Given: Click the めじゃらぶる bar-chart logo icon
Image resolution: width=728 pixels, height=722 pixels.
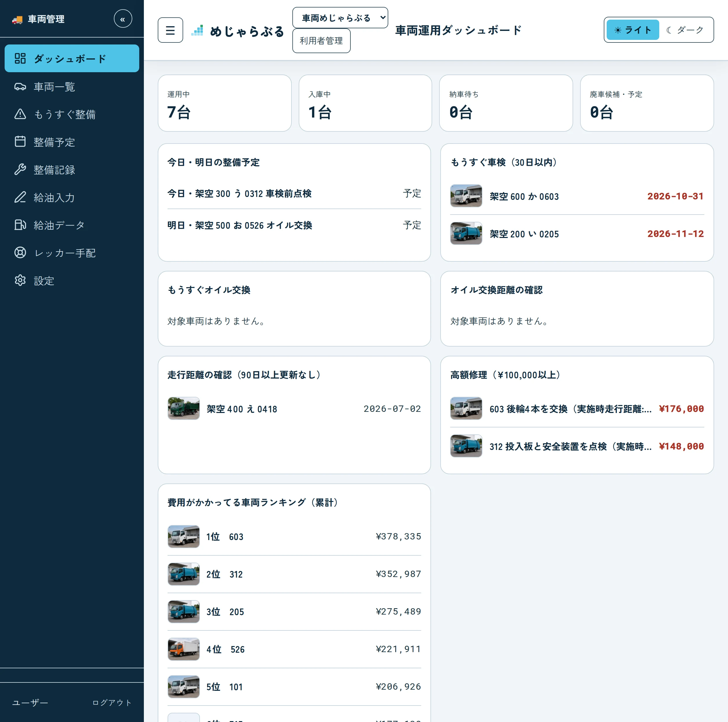Looking at the screenshot, I should coord(197,31).
